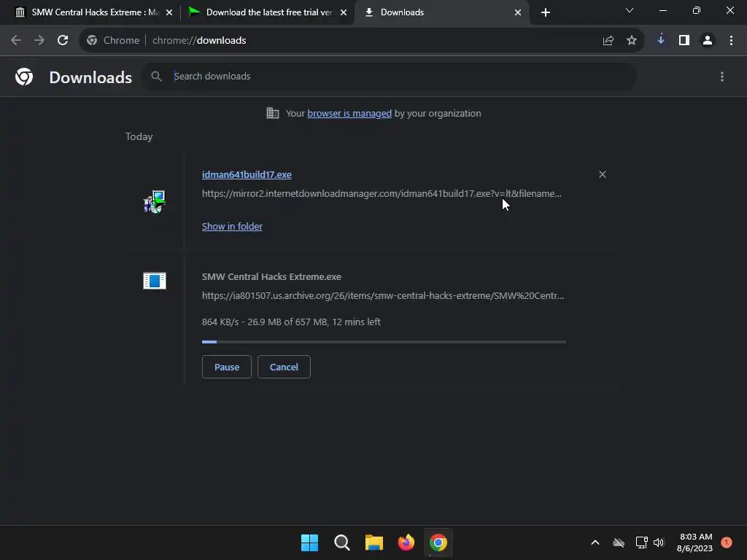
Task: Click the internetdownloadmanager mirror URL text
Action: [x=382, y=194]
